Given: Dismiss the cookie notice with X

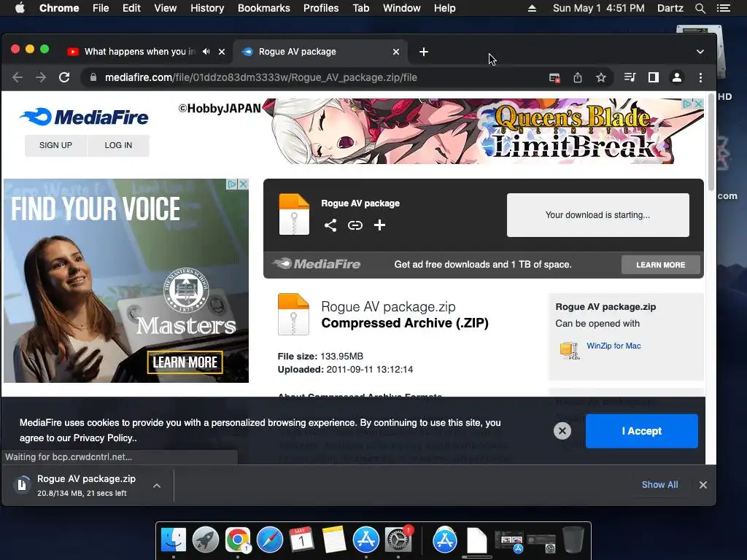Looking at the screenshot, I should [x=562, y=431].
